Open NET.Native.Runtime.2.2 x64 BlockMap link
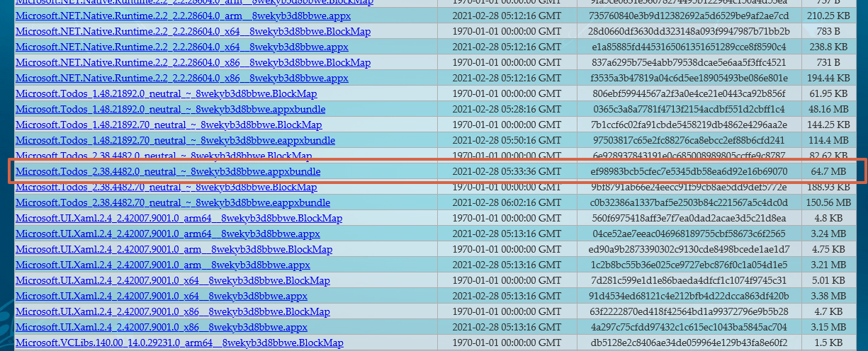The height and width of the screenshot is (351, 868). tap(193, 31)
